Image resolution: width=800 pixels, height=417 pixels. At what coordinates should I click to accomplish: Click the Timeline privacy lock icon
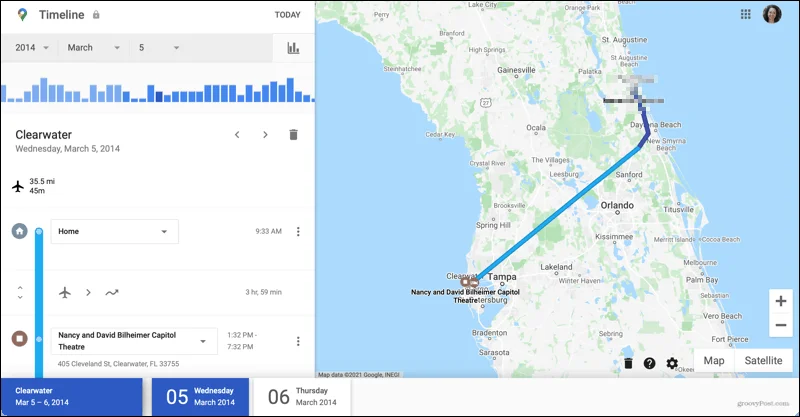96,14
